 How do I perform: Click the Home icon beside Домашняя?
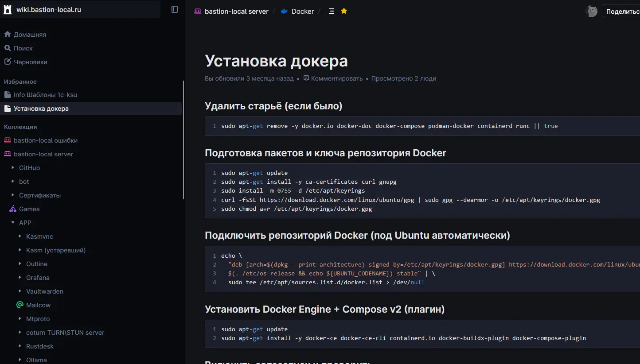coord(7,34)
